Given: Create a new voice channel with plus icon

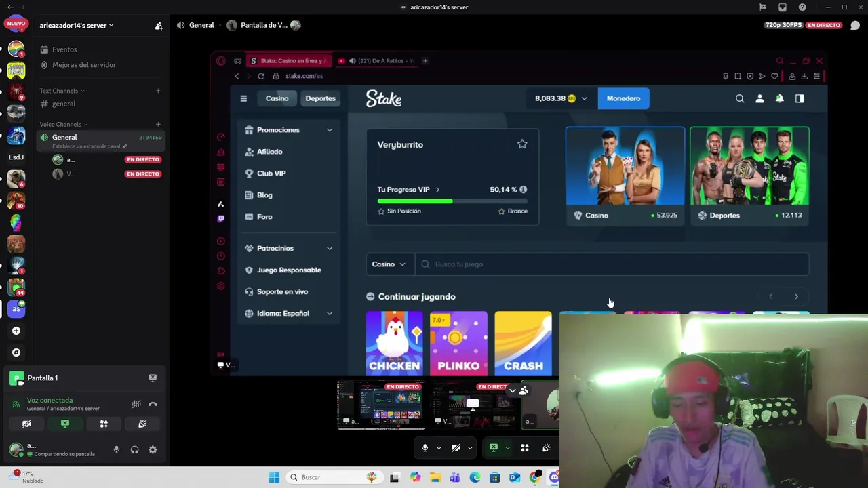Looking at the screenshot, I should tap(158, 124).
